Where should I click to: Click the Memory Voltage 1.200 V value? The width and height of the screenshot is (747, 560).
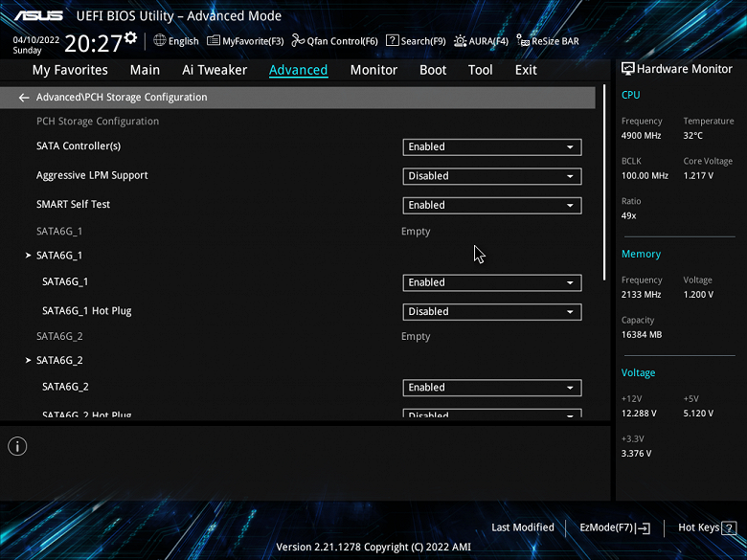698,295
